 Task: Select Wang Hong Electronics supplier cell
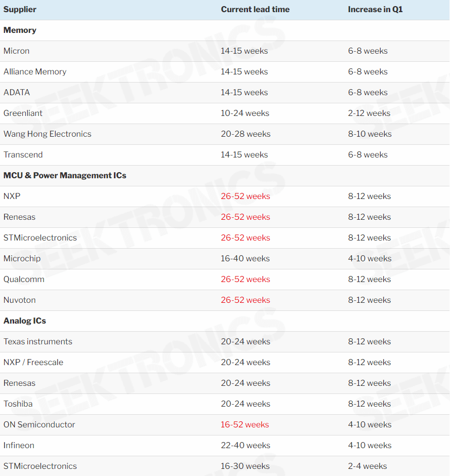(48, 134)
